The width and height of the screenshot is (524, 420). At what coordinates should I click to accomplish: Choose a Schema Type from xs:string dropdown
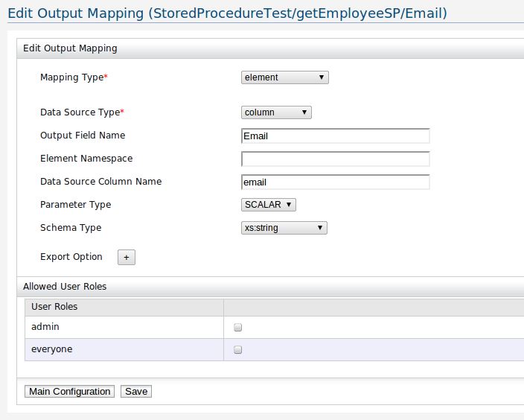click(284, 228)
